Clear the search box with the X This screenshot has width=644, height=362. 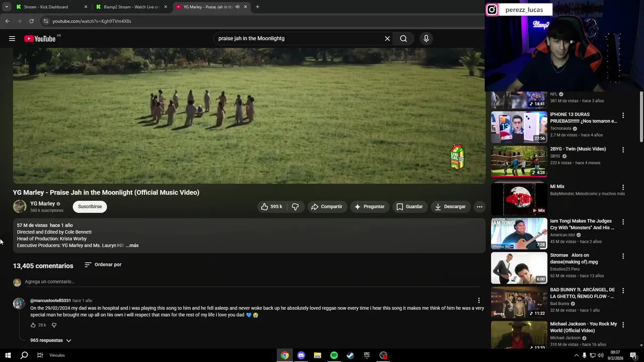pos(387,39)
